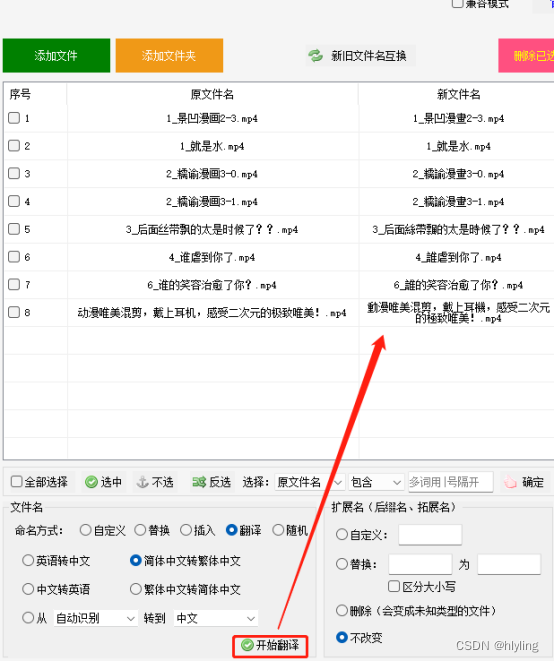The height and width of the screenshot is (662, 554).
Task: Open the 中文 target language dropdown
Action: coord(216,619)
